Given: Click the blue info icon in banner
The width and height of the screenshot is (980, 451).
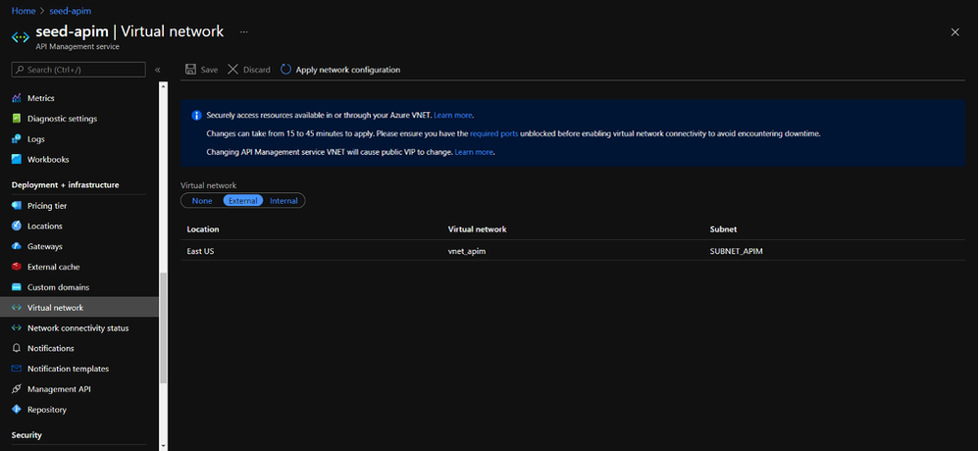Looking at the screenshot, I should coord(196,115).
